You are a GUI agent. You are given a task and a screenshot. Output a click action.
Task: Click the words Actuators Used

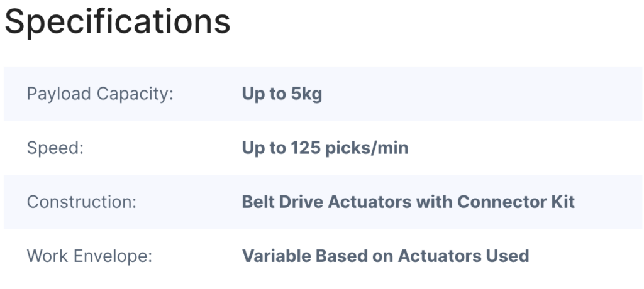(x=464, y=256)
